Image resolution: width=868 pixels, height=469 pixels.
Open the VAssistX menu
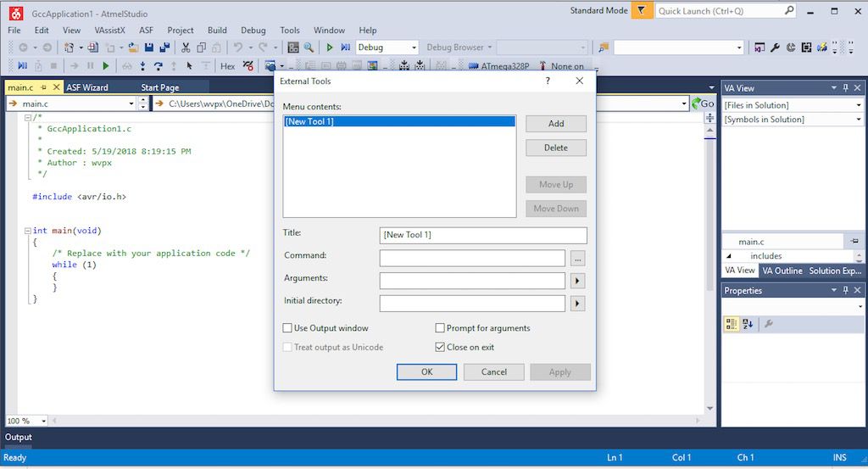click(x=109, y=31)
